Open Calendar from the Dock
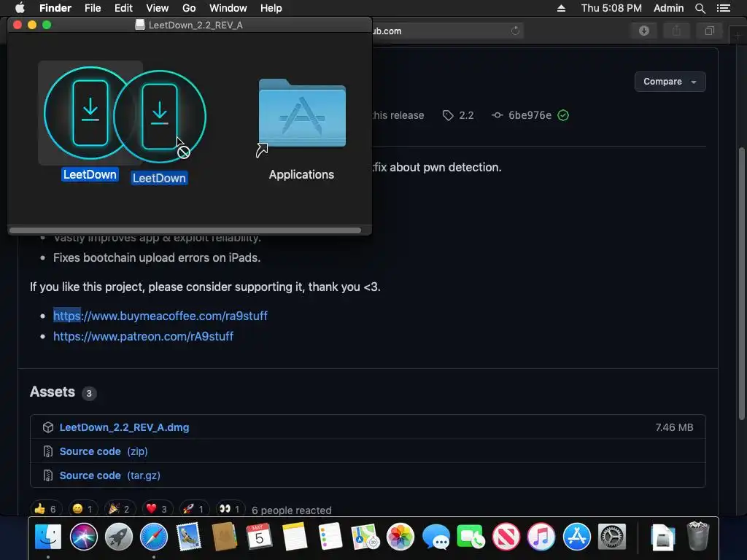This screenshot has width=747, height=560. [x=260, y=537]
